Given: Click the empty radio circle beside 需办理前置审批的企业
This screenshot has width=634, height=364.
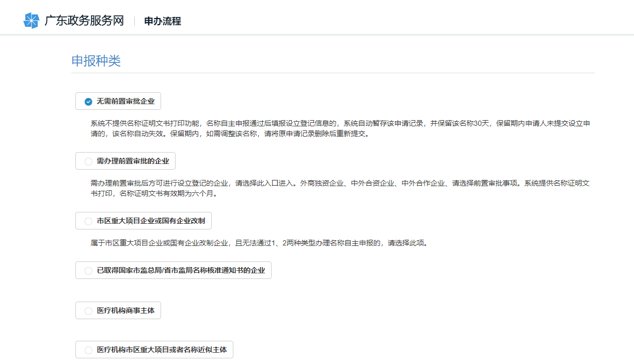Looking at the screenshot, I should [88, 161].
